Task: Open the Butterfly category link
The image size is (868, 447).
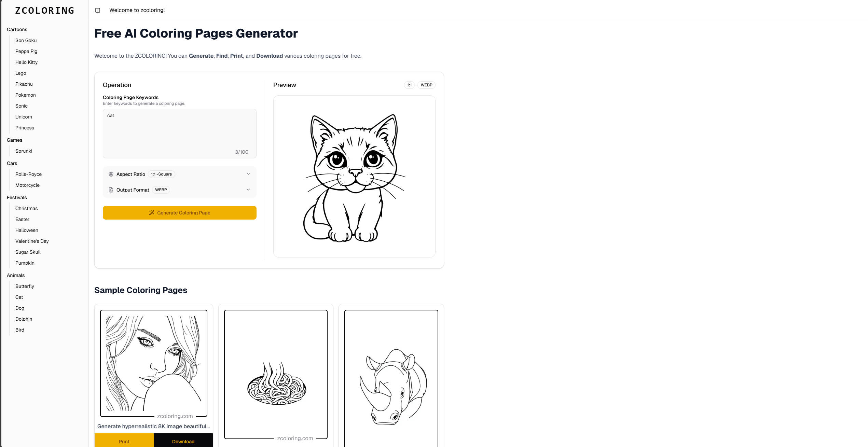Action: click(25, 286)
